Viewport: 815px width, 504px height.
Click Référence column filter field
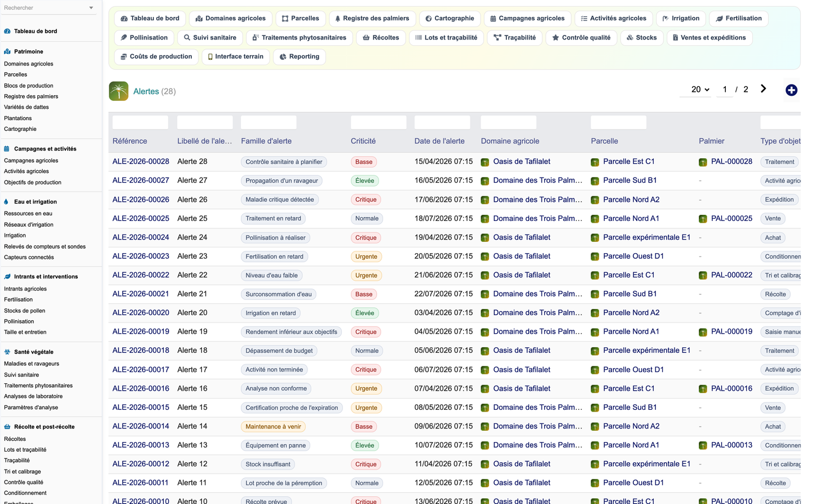(140, 122)
